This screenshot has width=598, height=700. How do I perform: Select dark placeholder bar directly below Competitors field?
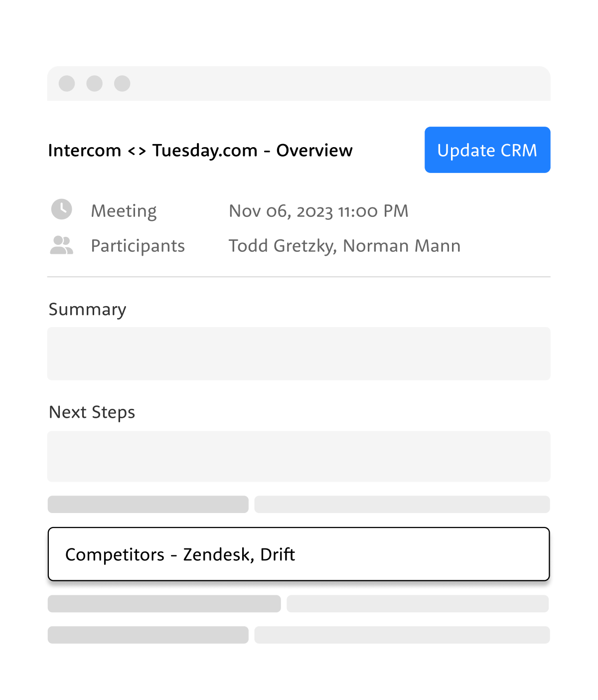point(164,603)
